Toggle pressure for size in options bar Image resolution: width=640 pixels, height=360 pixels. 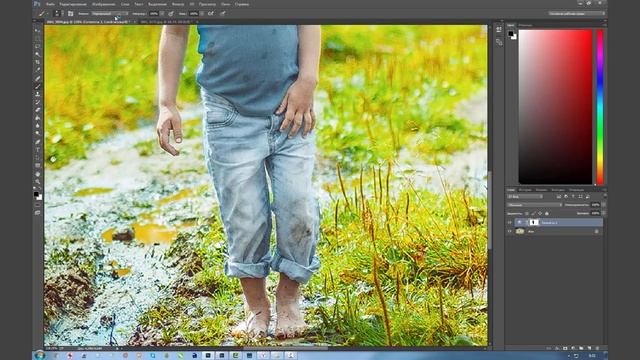tap(223, 13)
